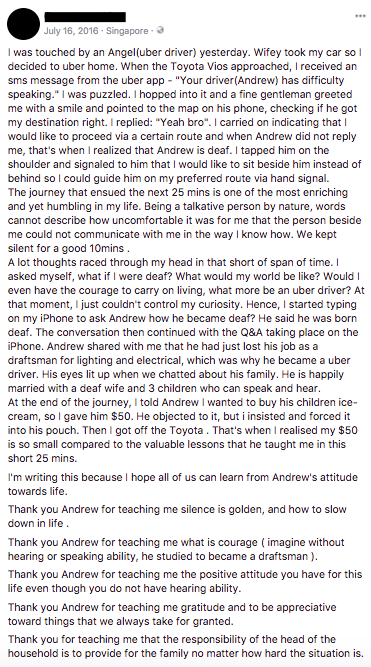
Task: Click the public globe privacy icon
Action: [x=160, y=31]
